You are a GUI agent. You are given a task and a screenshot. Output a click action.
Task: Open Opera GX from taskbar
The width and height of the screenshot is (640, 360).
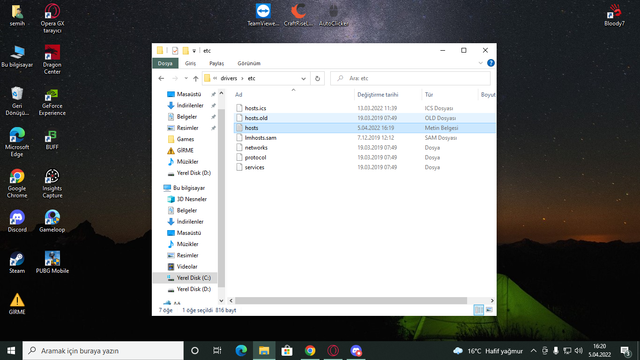pos(333,351)
